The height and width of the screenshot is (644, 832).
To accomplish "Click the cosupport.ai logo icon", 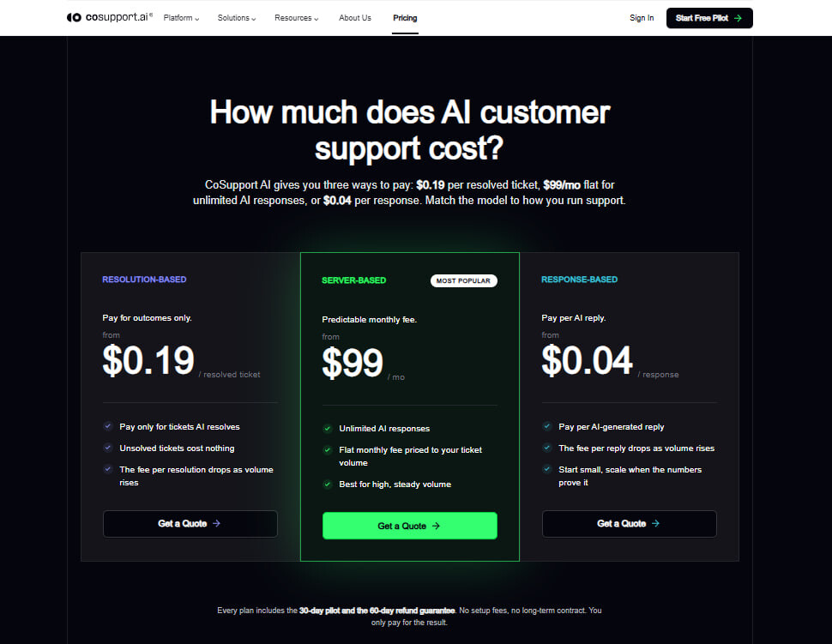I will pyautogui.click(x=74, y=17).
